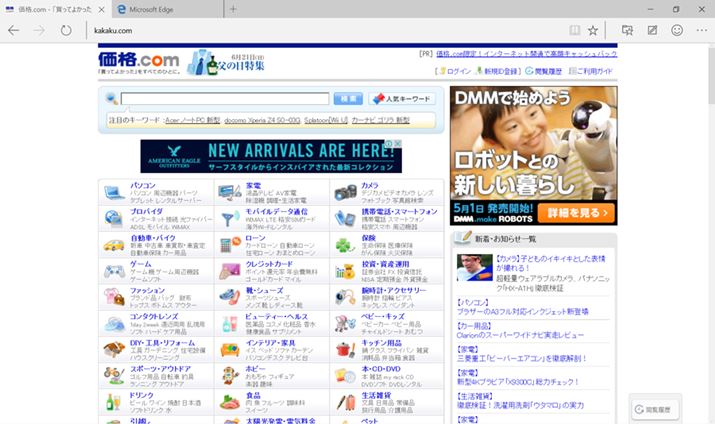Screen dimensions: 715x424
Task: Click the ゲーム controller icon
Action: pyautogui.click(x=114, y=271)
